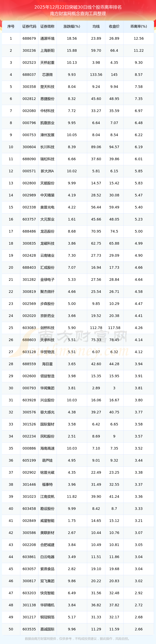Click stock name 民和股份
The height and width of the screenshot is (644, 156).
click(47, 436)
